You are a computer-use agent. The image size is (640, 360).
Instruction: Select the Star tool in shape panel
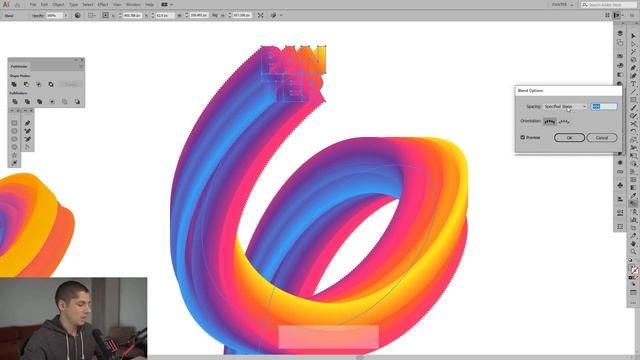pyautogui.click(x=14, y=155)
